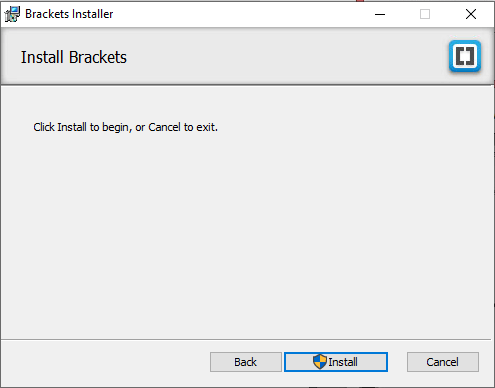
Task: Click the word "Installer" in the window title
Action: pos(93,14)
